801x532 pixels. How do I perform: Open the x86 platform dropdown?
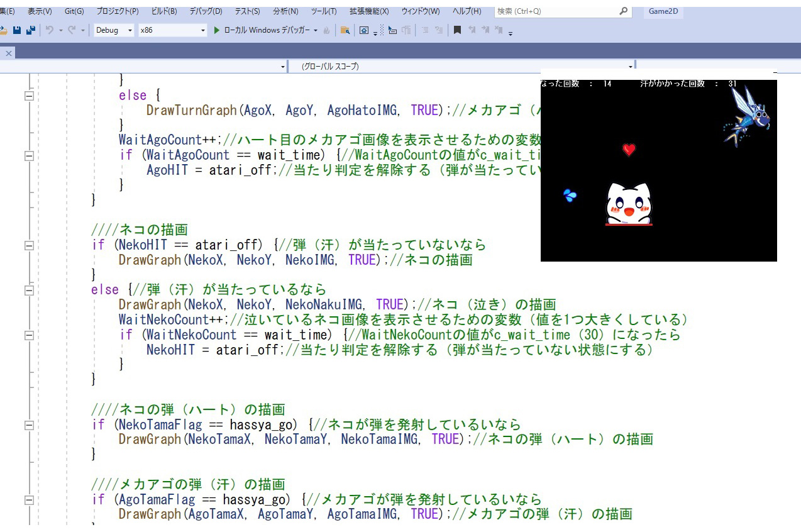(173, 30)
